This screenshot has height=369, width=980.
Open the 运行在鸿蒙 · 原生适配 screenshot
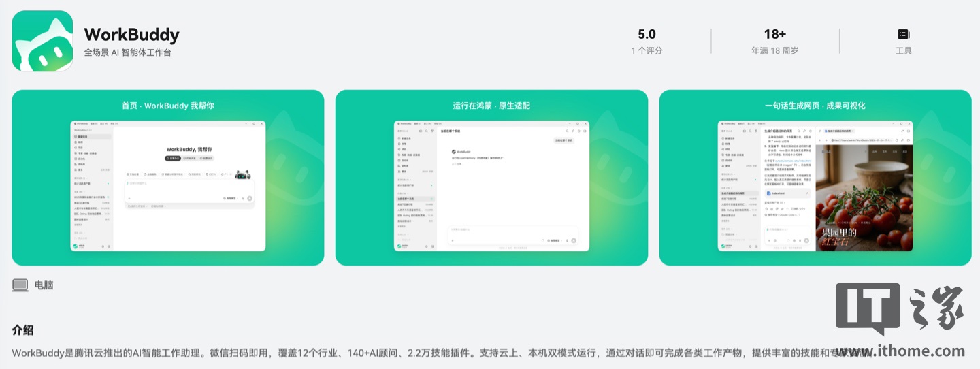pyautogui.click(x=491, y=178)
